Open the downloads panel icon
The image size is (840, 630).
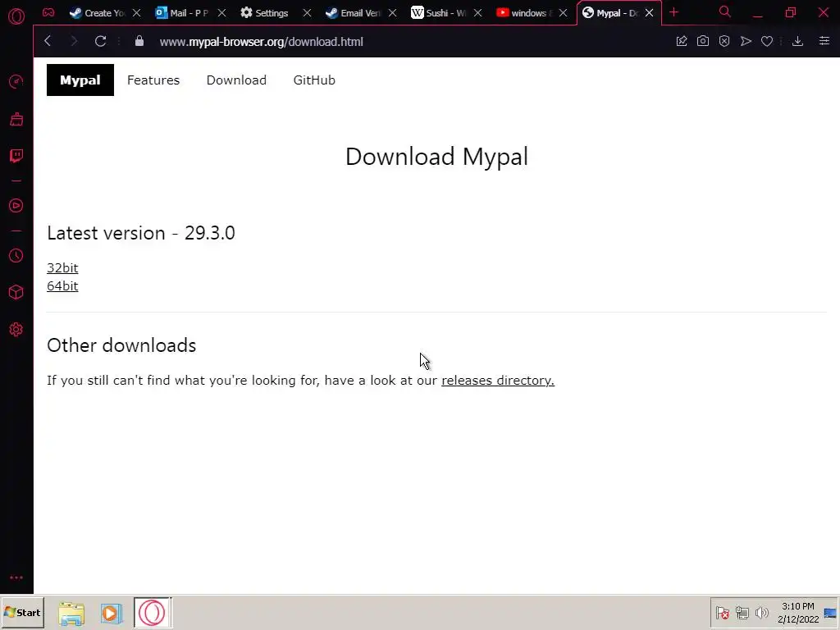tap(797, 41)
